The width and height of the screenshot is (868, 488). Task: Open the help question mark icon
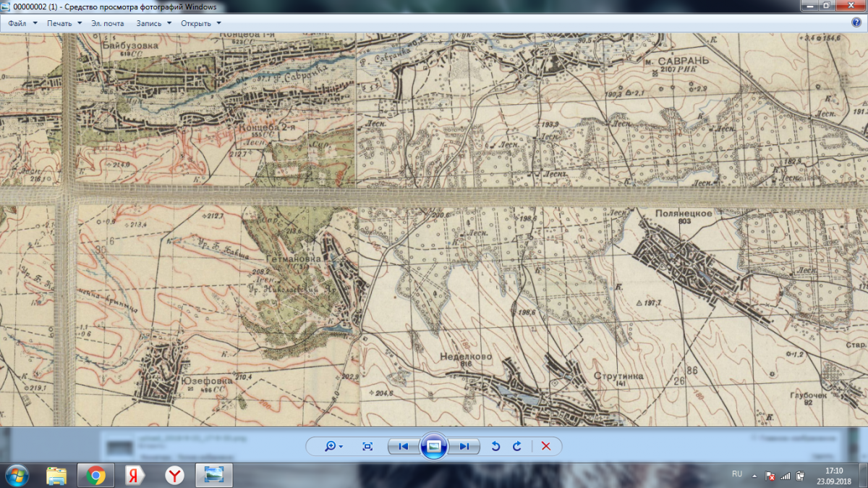tap(856, 22)
